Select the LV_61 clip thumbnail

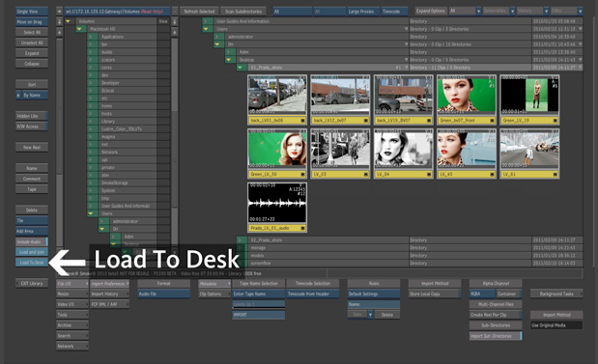pos(529,149)
